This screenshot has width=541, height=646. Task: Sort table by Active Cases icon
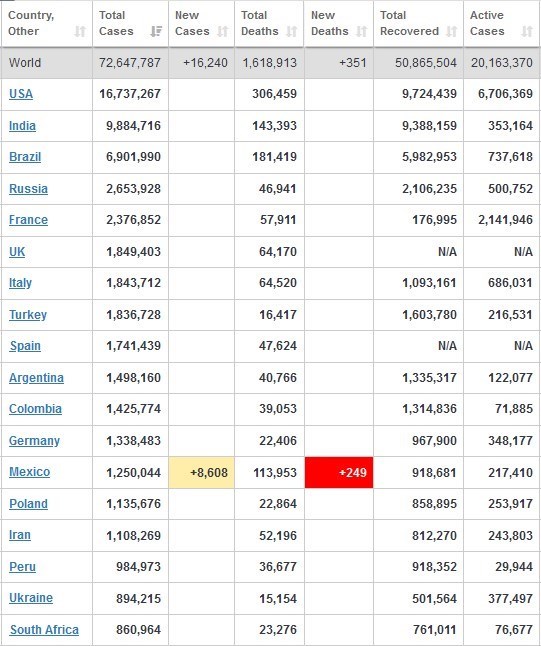coord(527,31)
